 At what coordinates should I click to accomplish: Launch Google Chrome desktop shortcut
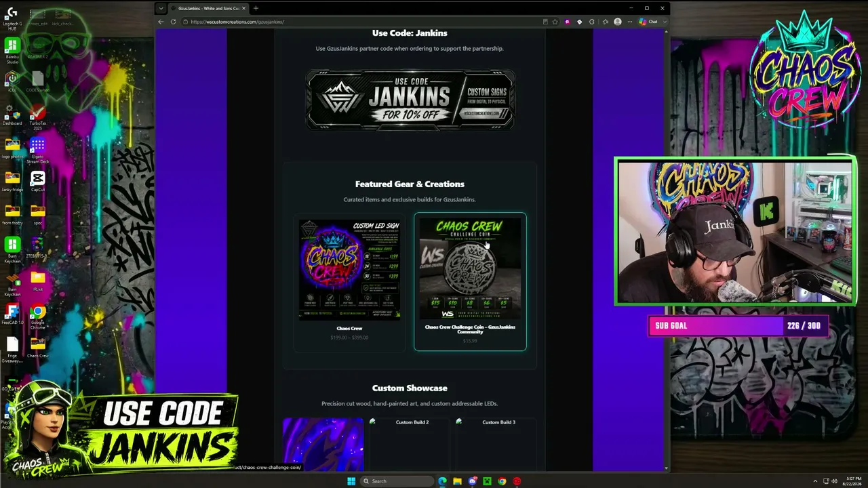point(37,317)
